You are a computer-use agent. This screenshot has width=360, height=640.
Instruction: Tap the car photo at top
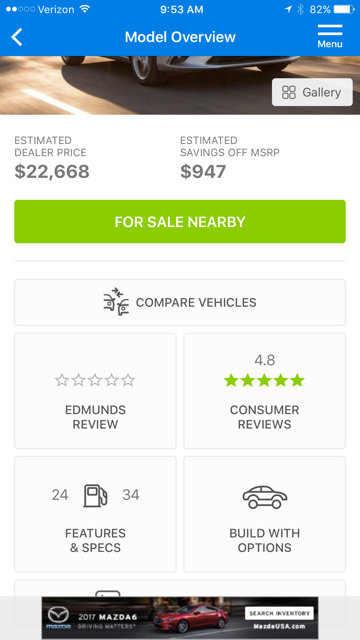[x=180, y=85]
